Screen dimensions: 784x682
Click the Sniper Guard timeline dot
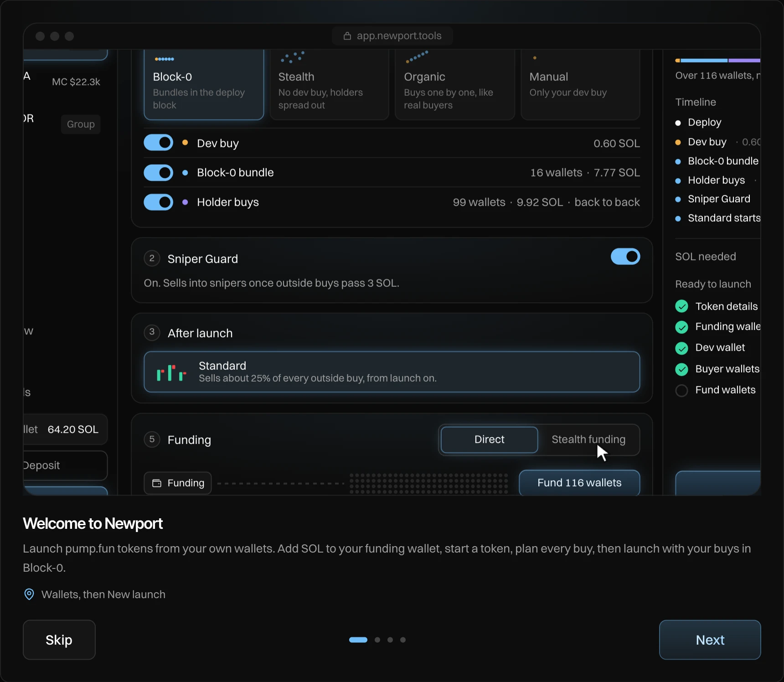tap(678, 199)
